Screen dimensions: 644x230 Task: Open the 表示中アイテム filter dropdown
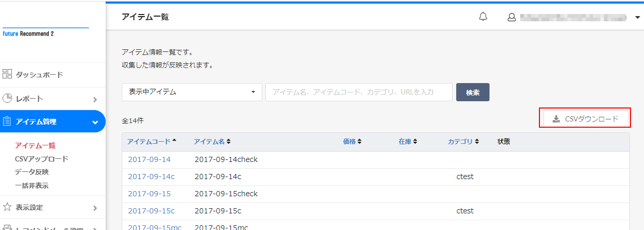(x=192, y=92)
